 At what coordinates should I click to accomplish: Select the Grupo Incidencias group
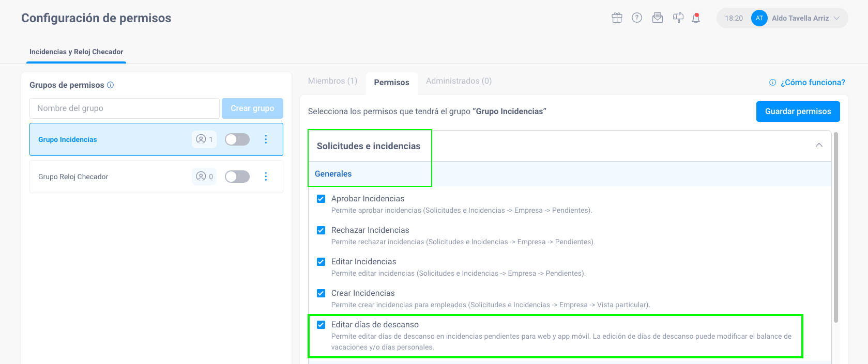tap(156, 139)
